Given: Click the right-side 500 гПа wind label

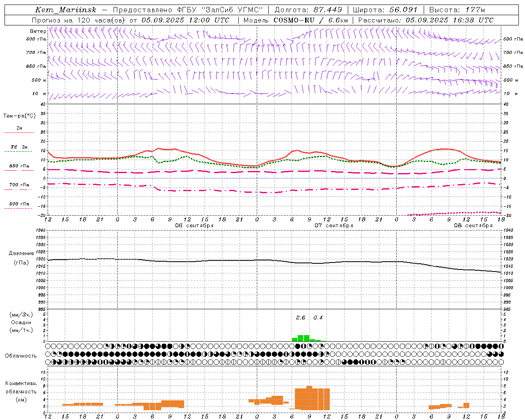Looking at the screenshot, I should tap(513, 39).
